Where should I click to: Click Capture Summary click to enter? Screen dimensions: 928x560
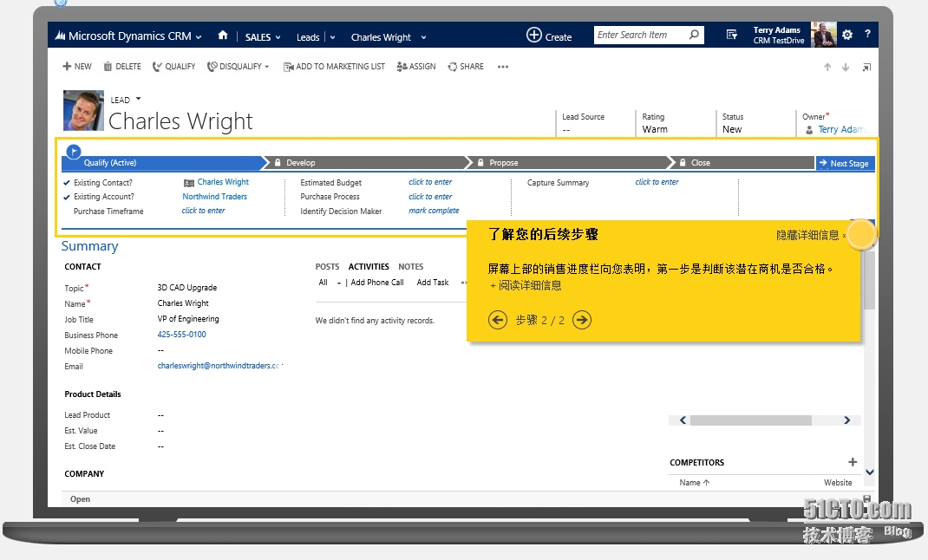(657, 182)
